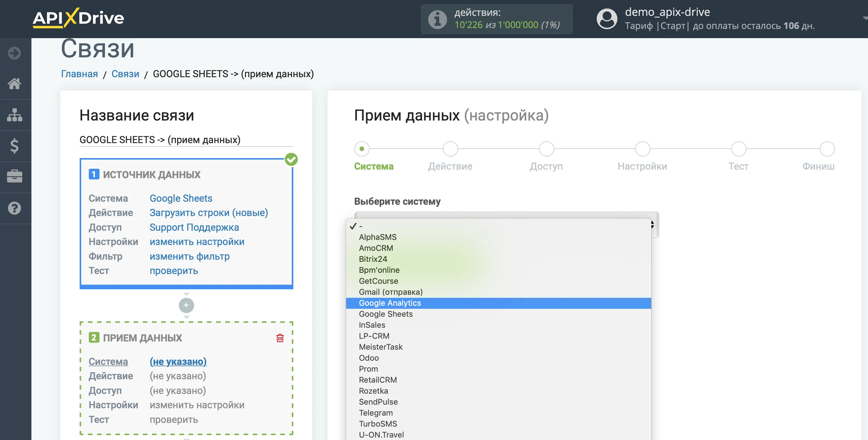Select the Тест step circle
The height and width of the screenshot is (440, 868).
click(x=739, y=149)
